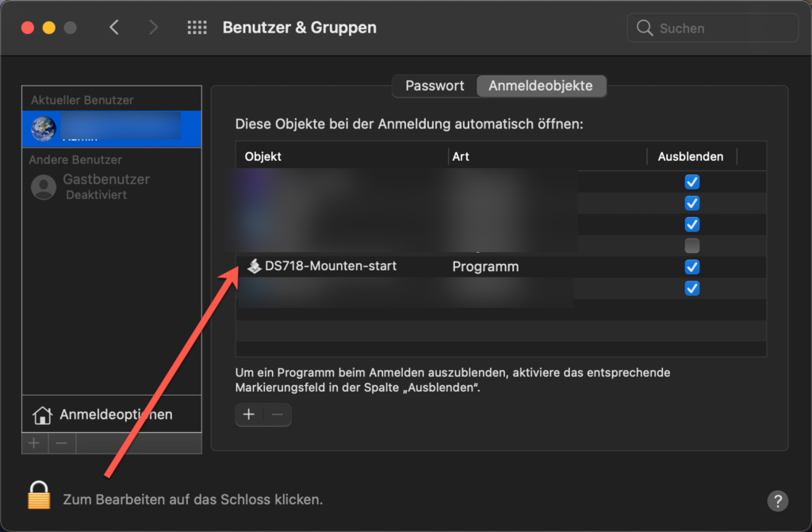Click the minus button under the user list
Screen dimensions: 812x532
pyautogui.click(x=61, y=442)
